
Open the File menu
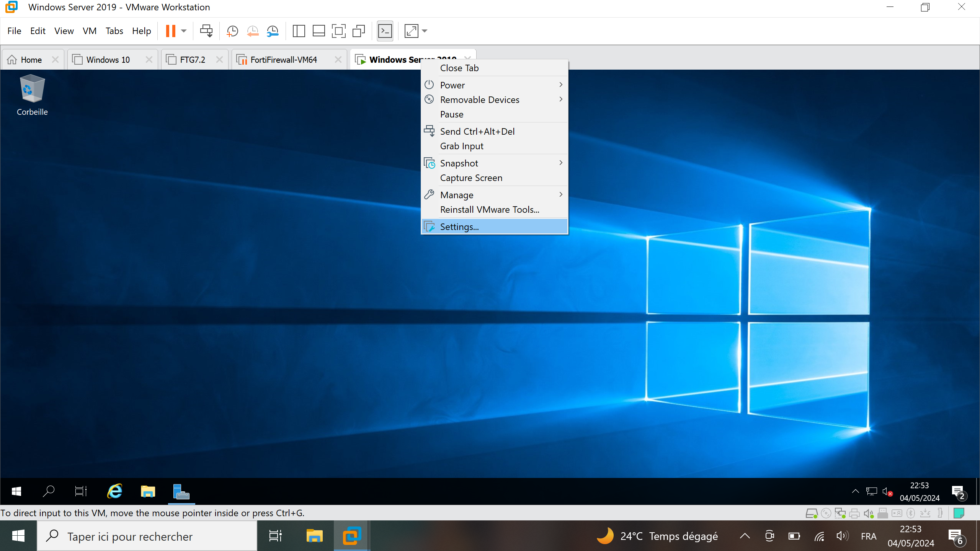14,31
